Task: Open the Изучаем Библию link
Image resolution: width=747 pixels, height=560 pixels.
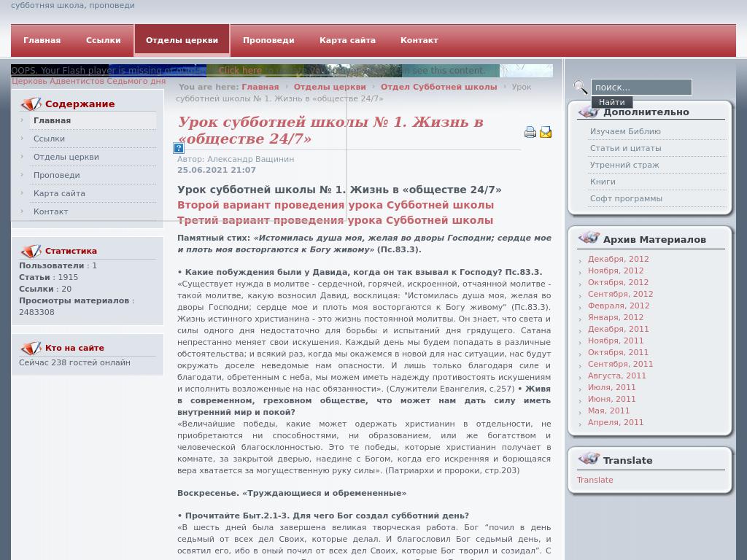Action: [x=626, y=131]
